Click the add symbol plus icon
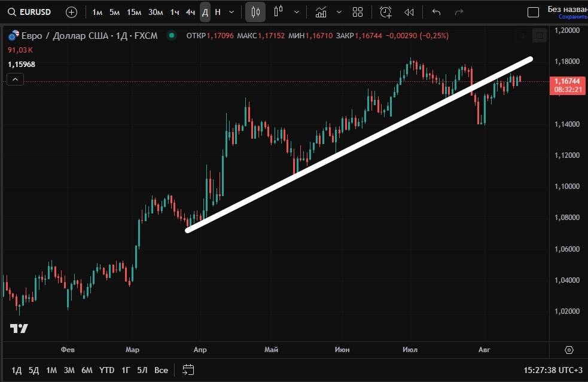The height and width of the screenshot is (382, 588). (x=71, y=12)
